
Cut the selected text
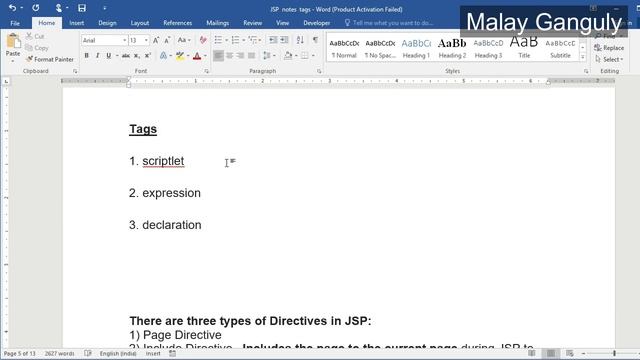click(35, 36)
